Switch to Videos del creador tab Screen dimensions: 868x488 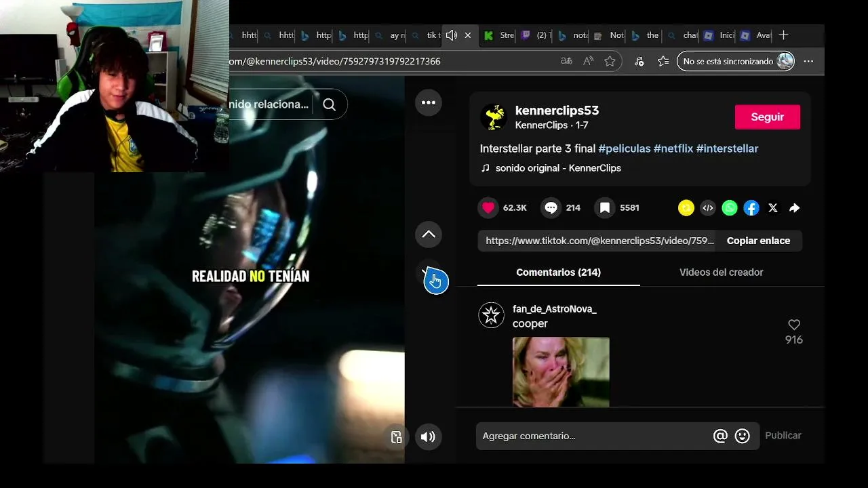pyautogui.click(x=722, y=272)
